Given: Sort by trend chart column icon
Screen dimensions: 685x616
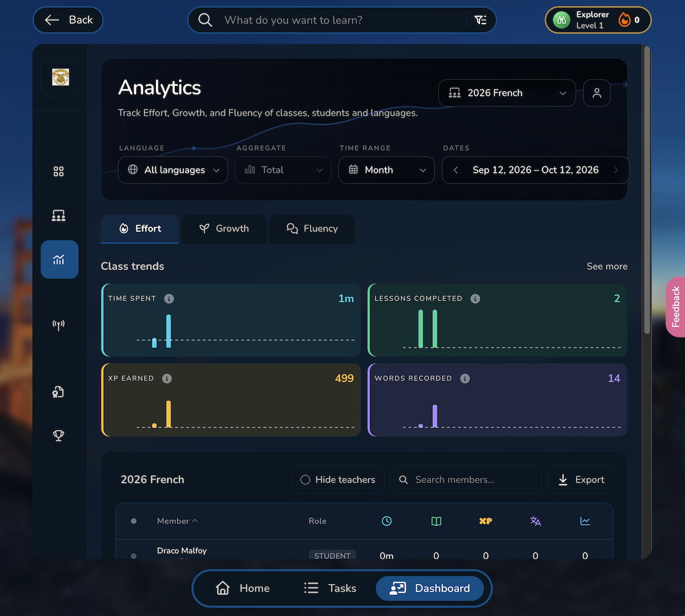Looking at the screenshot, I should click(x=585, y=521).
